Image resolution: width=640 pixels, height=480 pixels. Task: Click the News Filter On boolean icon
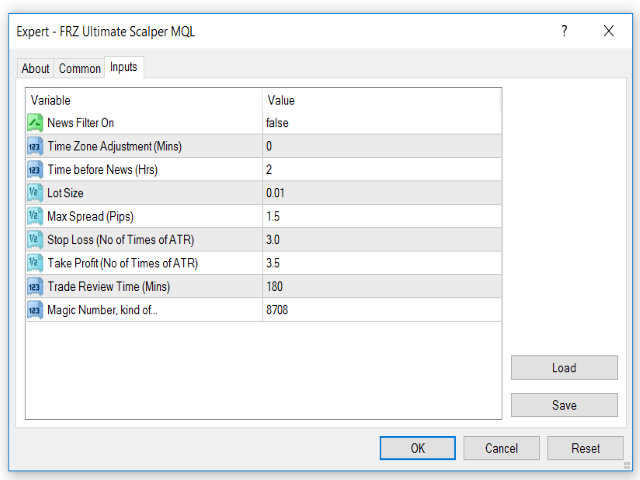click(35, 123)
